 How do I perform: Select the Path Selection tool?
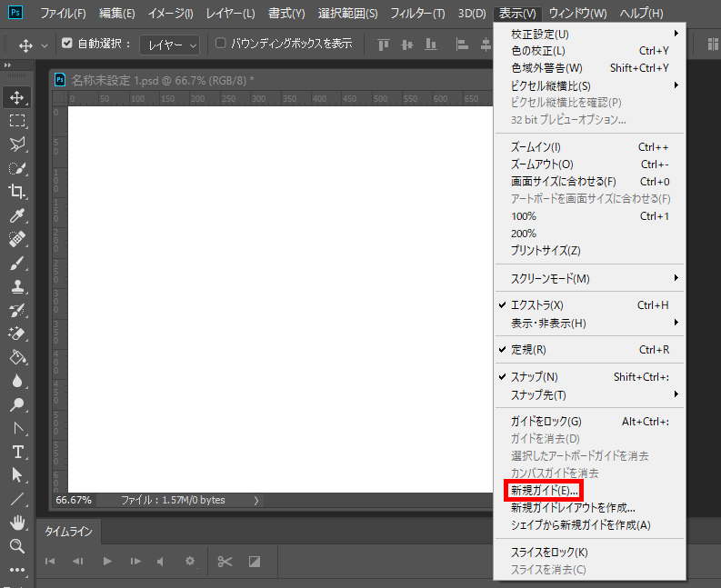[x=17, y=475]
